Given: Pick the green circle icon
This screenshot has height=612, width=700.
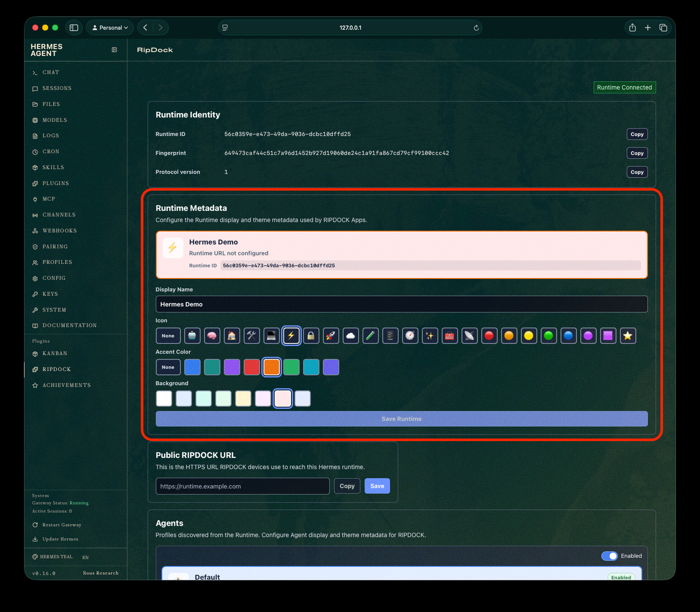Looking at the screenshot, I should pos(548,336).
